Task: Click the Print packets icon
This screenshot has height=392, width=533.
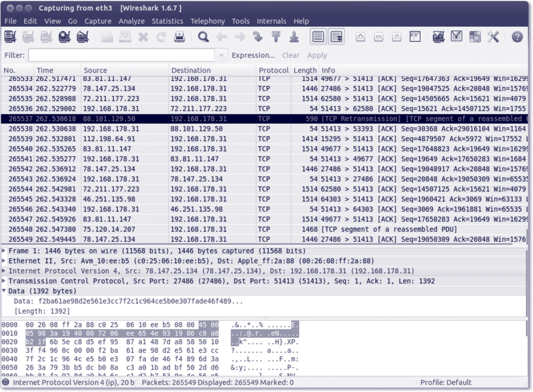Action: click(179, 37)
